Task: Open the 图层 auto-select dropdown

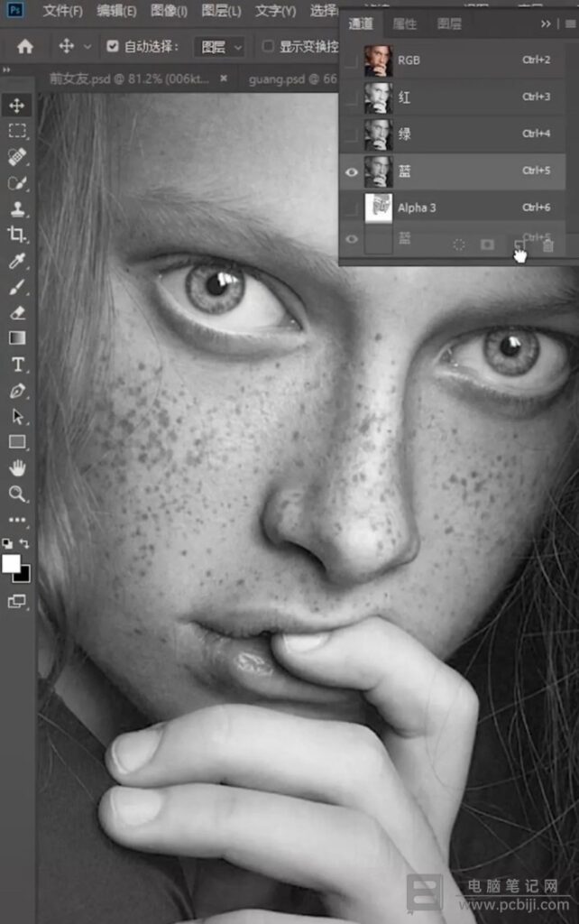Action: pos(219,47)
